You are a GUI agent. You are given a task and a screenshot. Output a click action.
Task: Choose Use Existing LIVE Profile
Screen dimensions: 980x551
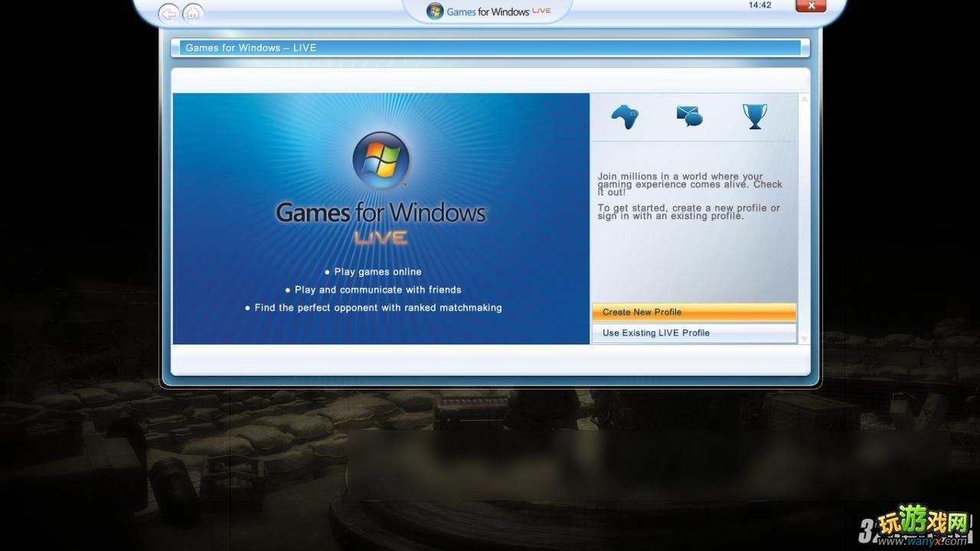pos(694,333)
